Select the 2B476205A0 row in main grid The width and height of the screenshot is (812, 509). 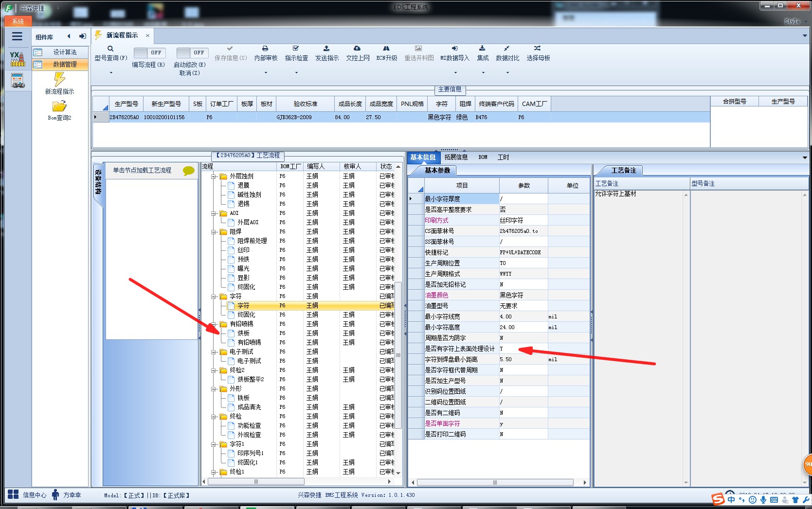click(401, 117)
